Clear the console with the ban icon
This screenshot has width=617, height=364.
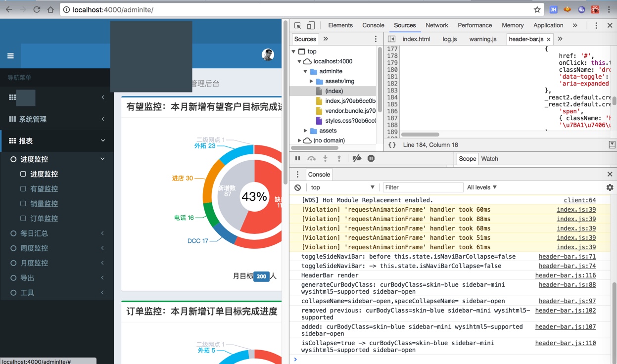297,187
